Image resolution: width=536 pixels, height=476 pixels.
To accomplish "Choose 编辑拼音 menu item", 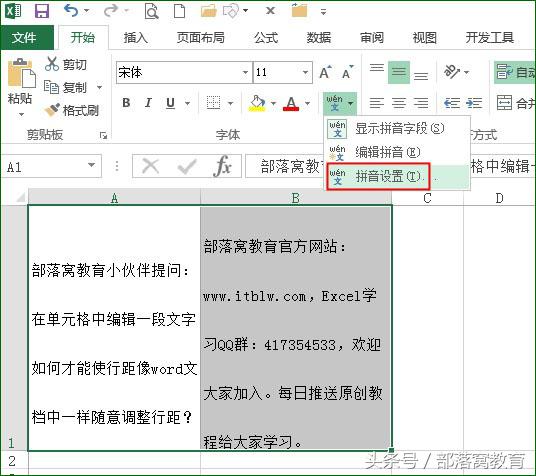I will coord(397,152).
